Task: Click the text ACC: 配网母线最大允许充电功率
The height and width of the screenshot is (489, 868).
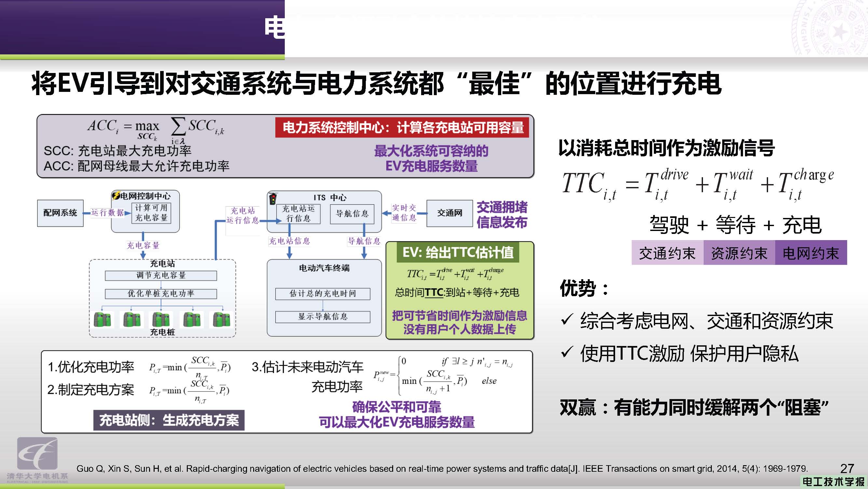Action: point(136,165)
